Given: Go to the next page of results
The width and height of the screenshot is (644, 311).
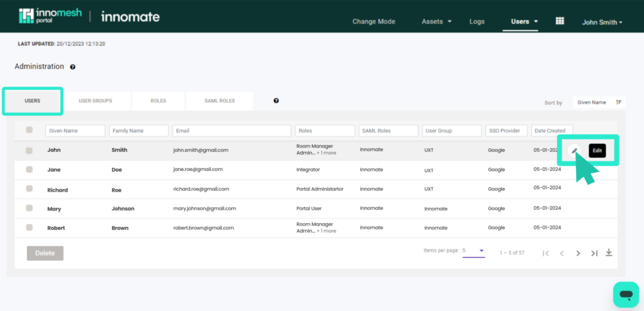Looking at the screenshot, I should tap(578, 253).
